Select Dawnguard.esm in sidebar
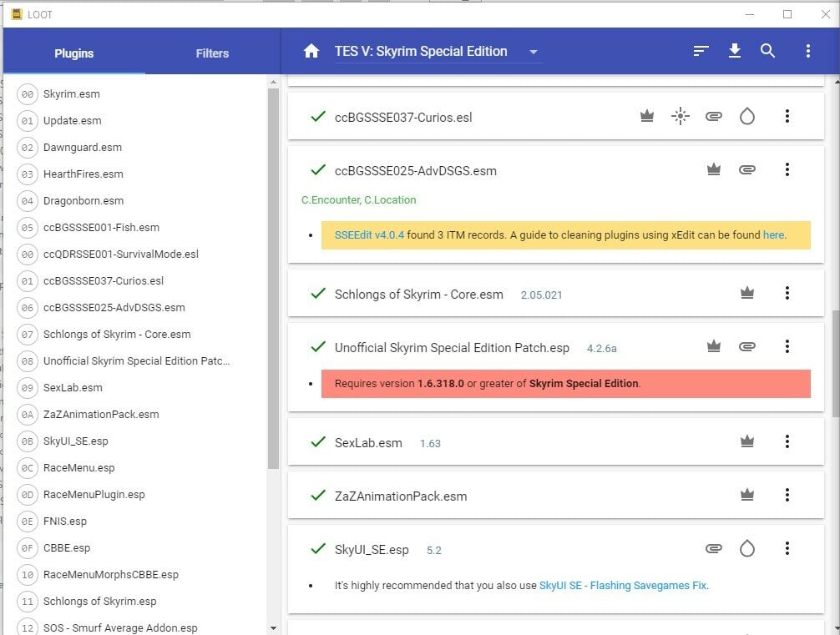The height and width of the screenshot is (635, 840). coord(83,147)
